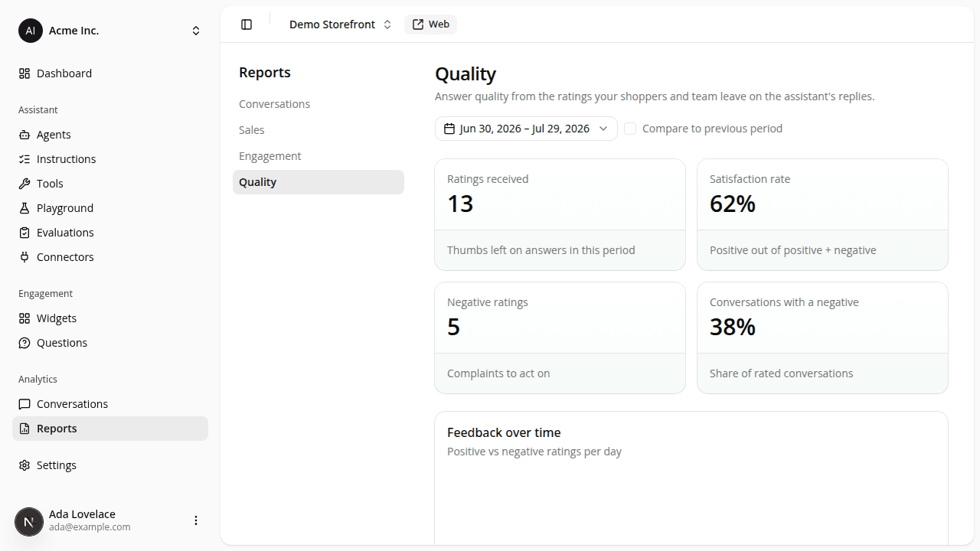Click the Web external link button
Viewport: 980px width, 551px height.
430,24
